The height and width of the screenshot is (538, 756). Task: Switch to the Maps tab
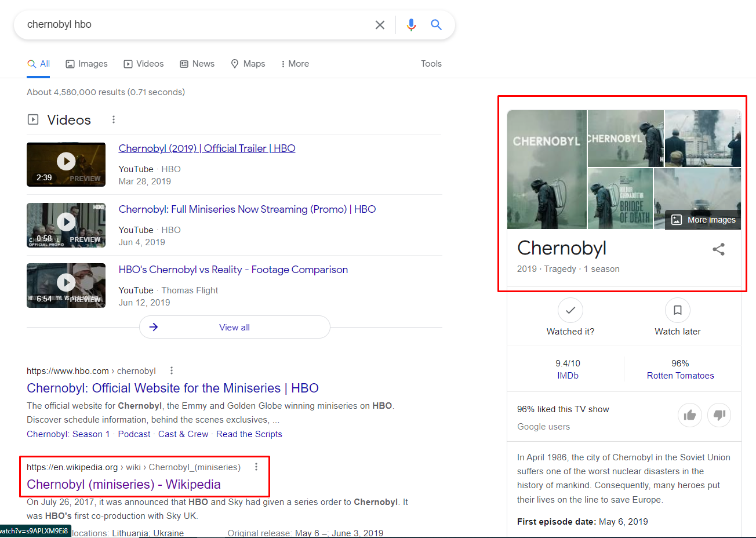[248, 64]
